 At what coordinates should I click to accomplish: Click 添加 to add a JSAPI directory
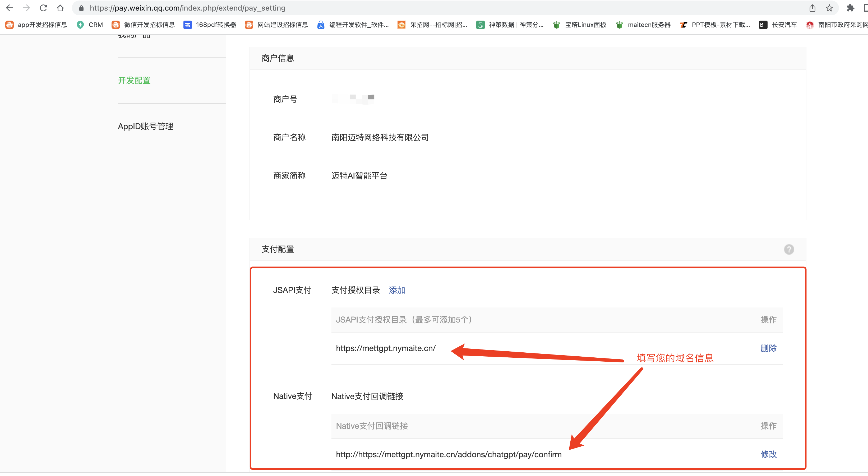point(397,290)
